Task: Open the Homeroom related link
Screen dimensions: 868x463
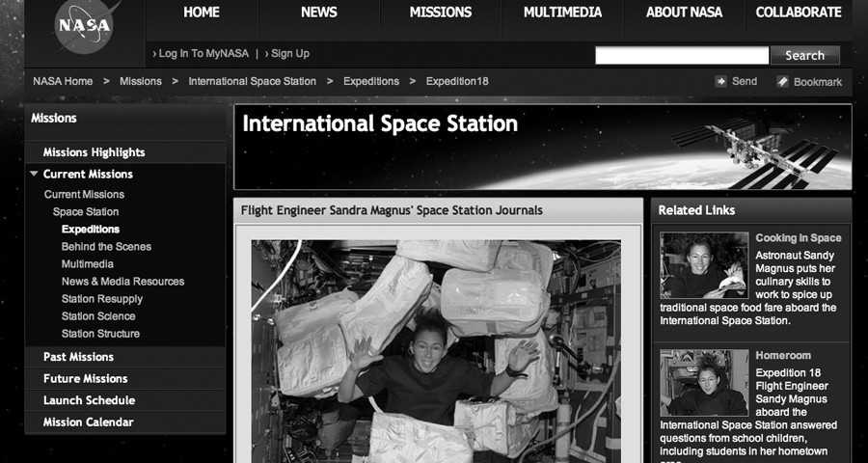Action: click(783, 356)
